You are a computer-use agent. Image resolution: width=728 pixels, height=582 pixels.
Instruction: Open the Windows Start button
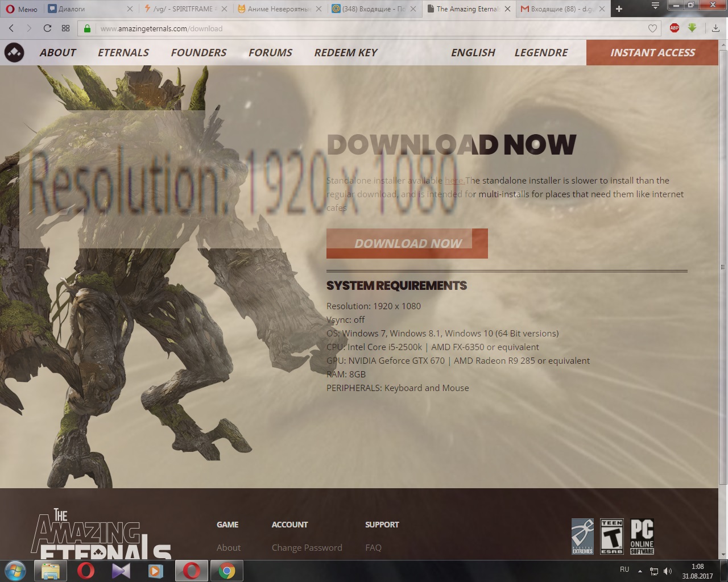pos(15,571)
